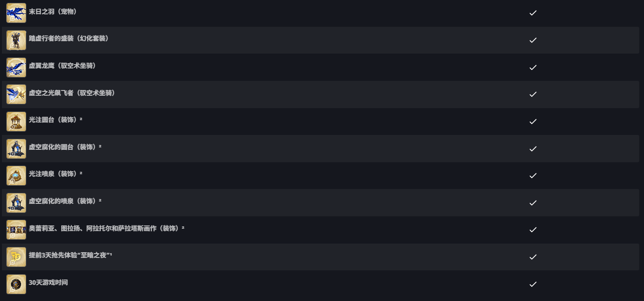644x301 pixels.
Task: Click the 光注喷泉 decoration icon
Action: (16, 176)
